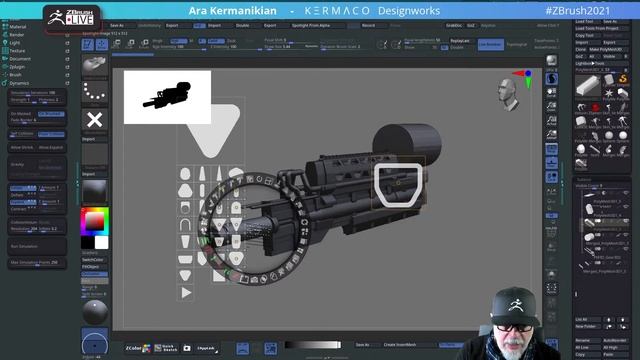Open the Document menu in left palette

[20, 59]
